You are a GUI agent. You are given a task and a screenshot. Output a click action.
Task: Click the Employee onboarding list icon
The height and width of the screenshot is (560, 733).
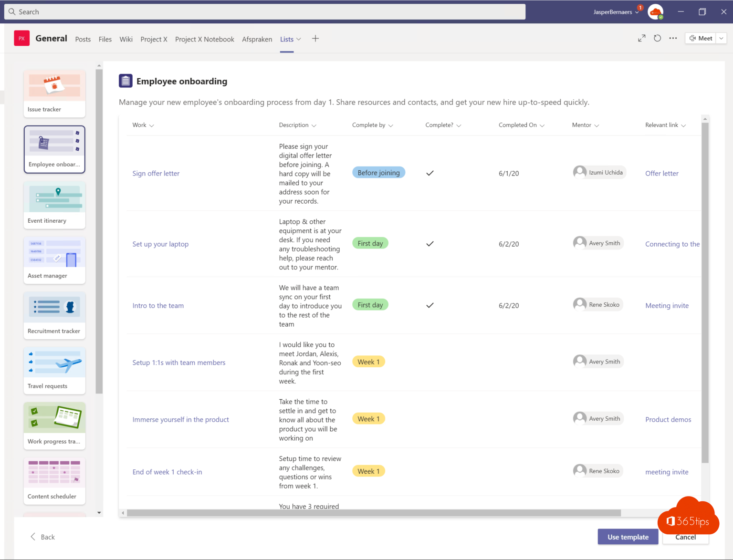coord(126,81)
